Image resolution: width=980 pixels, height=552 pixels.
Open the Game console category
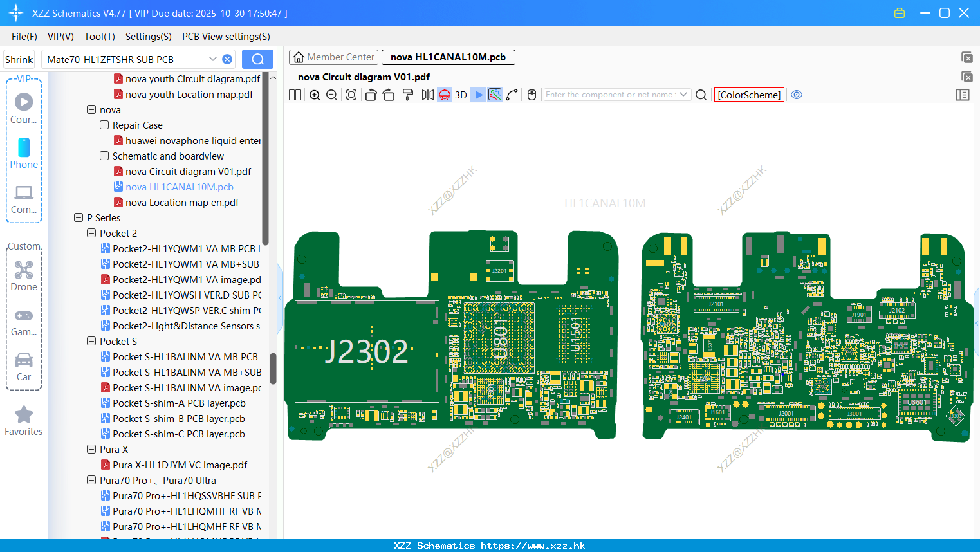(x=24, y=322)
